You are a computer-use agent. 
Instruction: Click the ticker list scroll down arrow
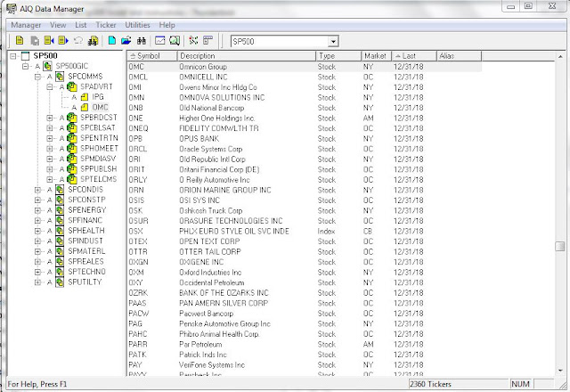pos(560,371)
